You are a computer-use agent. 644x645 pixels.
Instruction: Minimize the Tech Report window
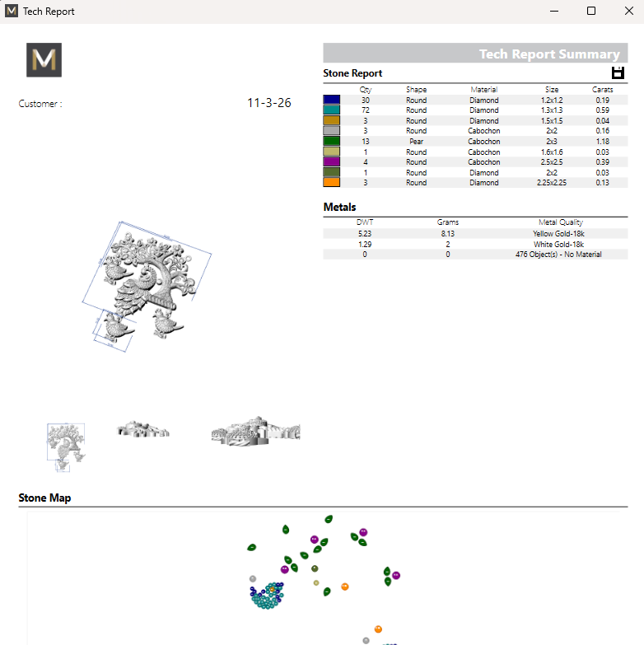(553, 12)
